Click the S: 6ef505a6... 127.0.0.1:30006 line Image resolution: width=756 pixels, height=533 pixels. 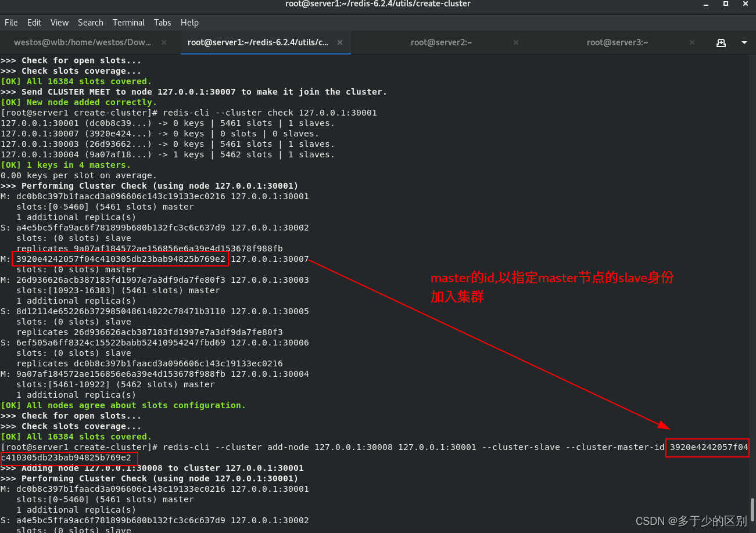[x=155, y=343]
